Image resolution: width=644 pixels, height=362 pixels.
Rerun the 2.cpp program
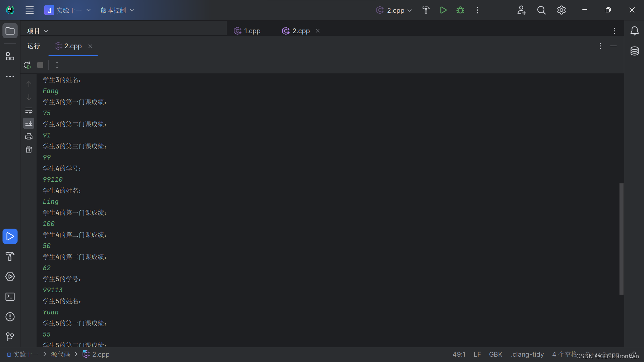coord(27,65)
